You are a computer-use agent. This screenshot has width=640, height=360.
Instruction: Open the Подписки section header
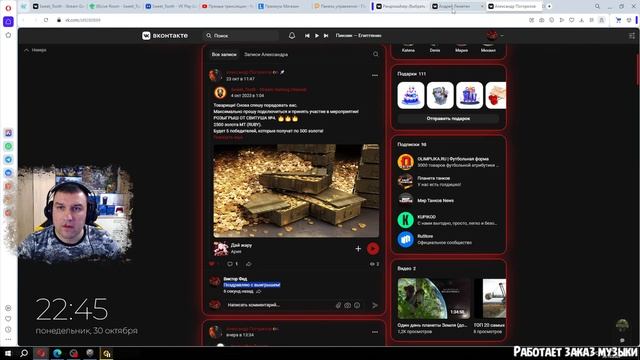click(x=411, y=144)
